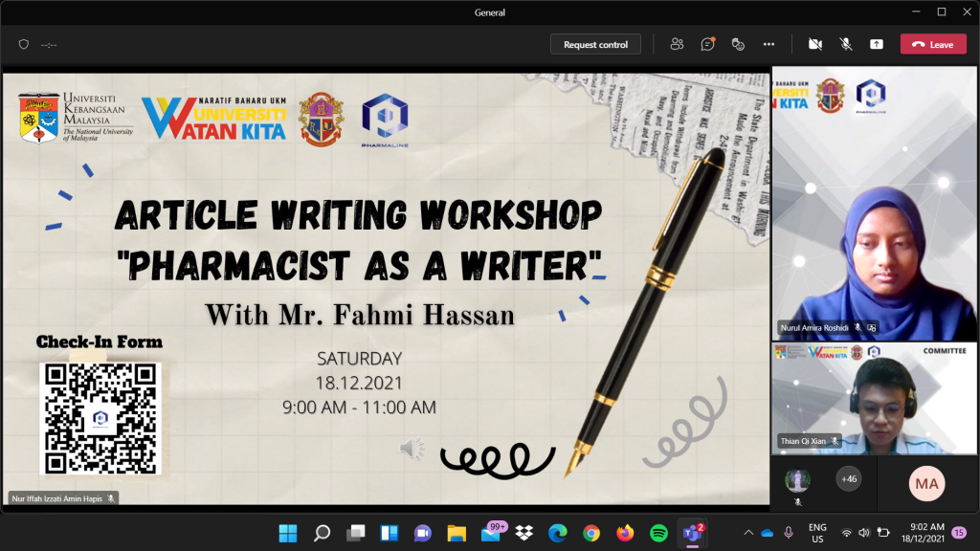Open the More actions ellipsis menu
Screen dimensions: 980x551
tap(768, 44)
